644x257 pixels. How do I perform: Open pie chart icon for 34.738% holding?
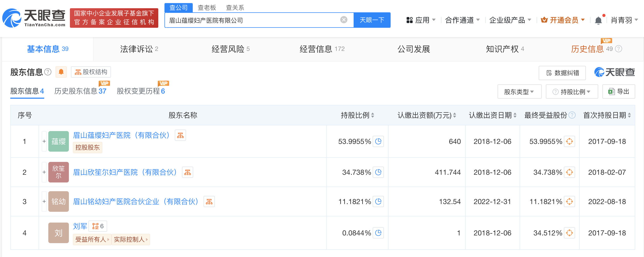[378, 172]
